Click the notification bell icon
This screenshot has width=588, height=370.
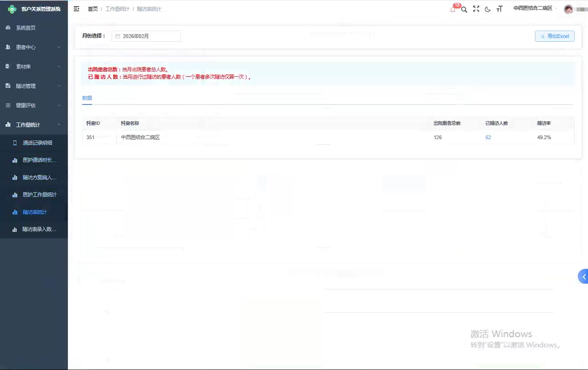click(x=453, y=9)
